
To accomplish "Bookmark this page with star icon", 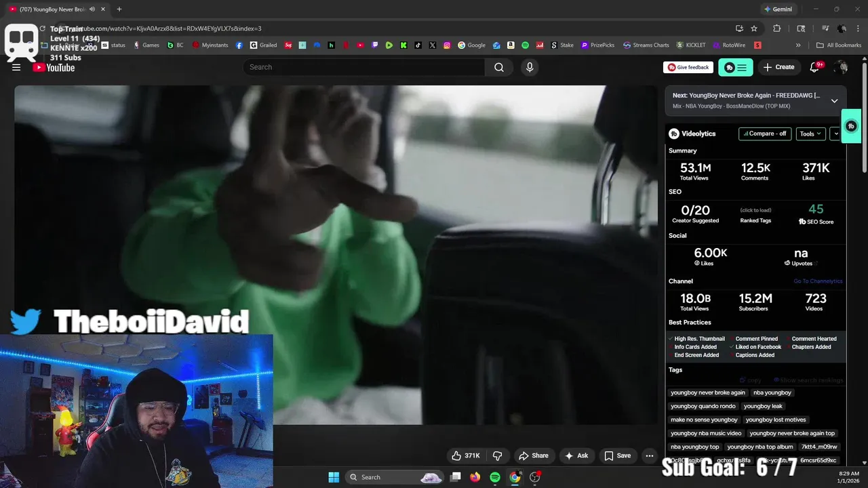I will [754, 28].
